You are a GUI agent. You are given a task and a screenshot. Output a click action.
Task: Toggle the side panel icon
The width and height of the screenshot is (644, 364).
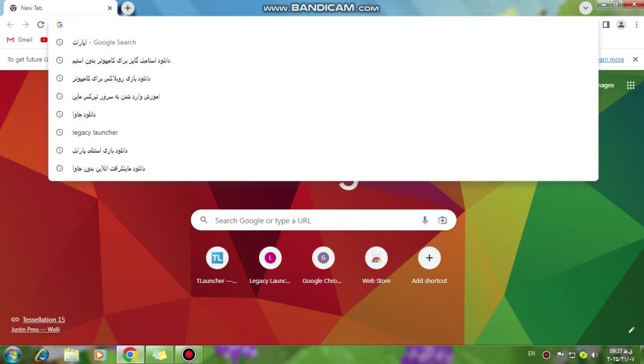coord(606,24)
